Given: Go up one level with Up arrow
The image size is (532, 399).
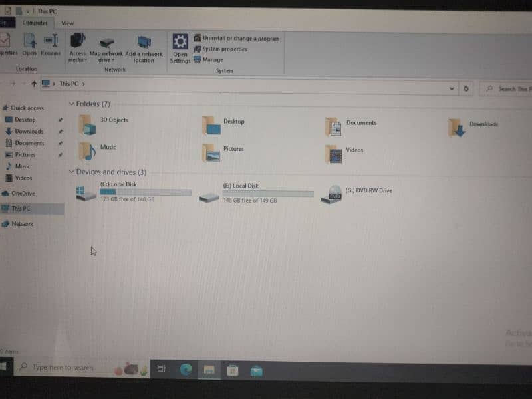Looking at the screenshot, I should click(34, 84).
